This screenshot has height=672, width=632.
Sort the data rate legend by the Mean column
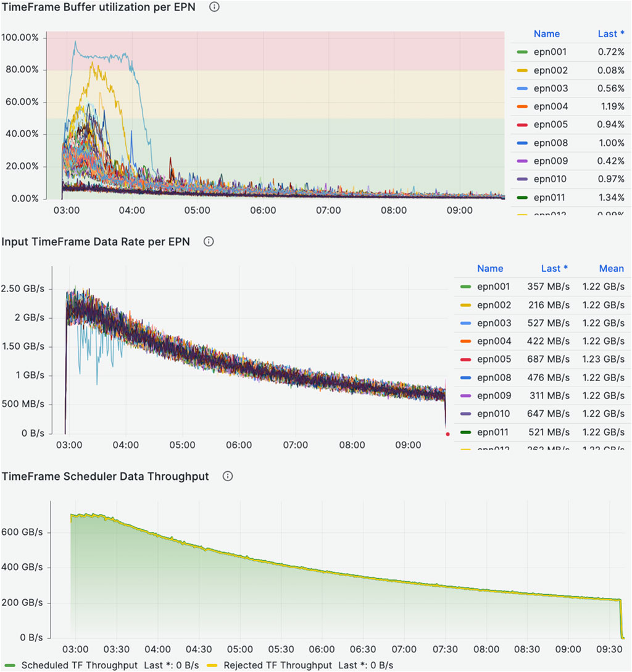click(612, 268)
